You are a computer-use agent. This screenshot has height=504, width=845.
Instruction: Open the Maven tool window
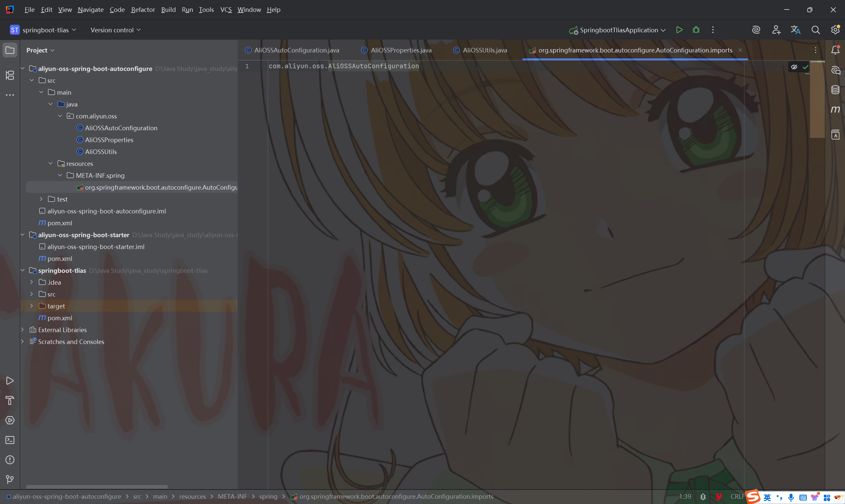(x=835, y=110)
